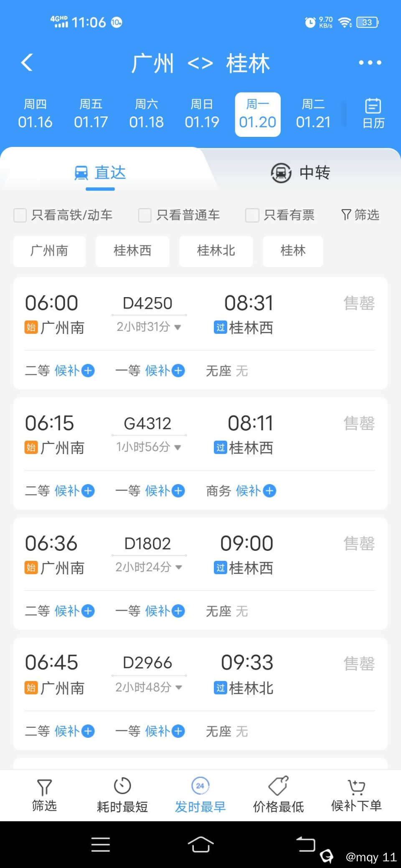Screen dimensions: 401x868
Task: Check the 只看高铁/动车 checkbox
Action: (20, 215)
